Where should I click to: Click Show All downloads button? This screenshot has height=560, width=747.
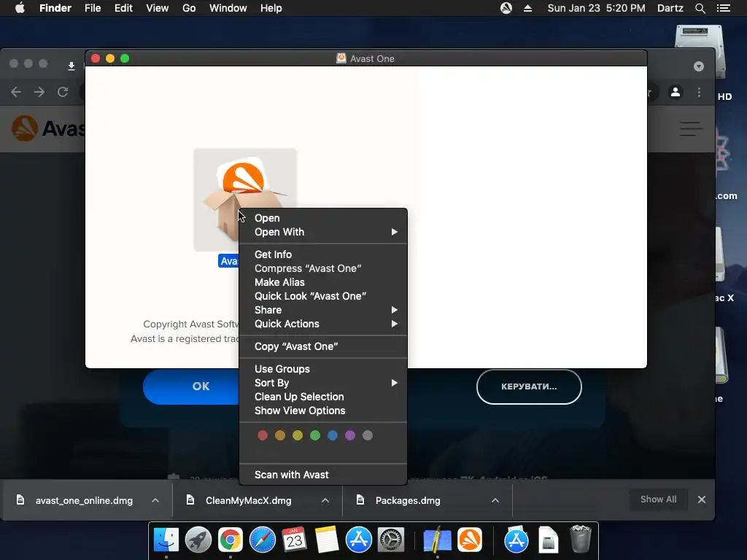(x=659, y=499)
